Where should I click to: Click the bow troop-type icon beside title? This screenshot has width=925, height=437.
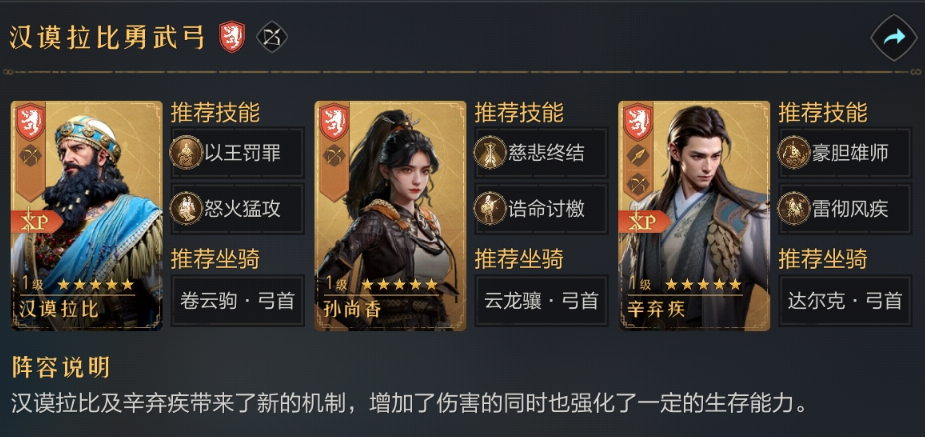[272, 37]
